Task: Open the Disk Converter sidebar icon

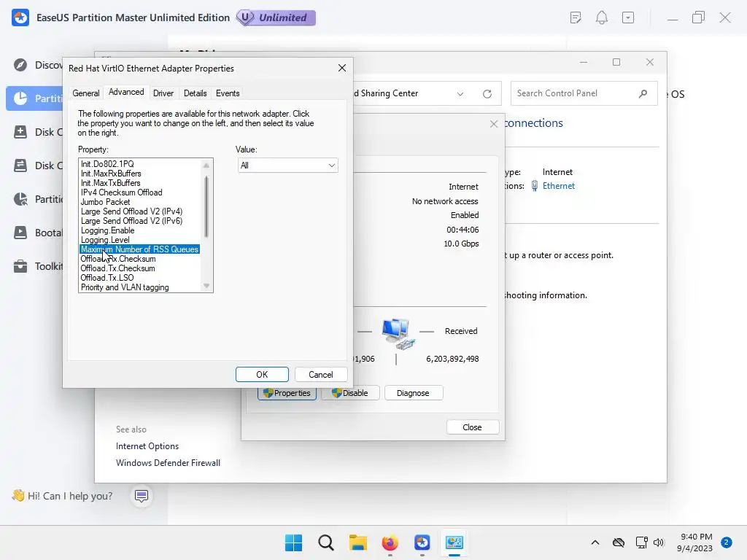Action: tap(20, 132)
